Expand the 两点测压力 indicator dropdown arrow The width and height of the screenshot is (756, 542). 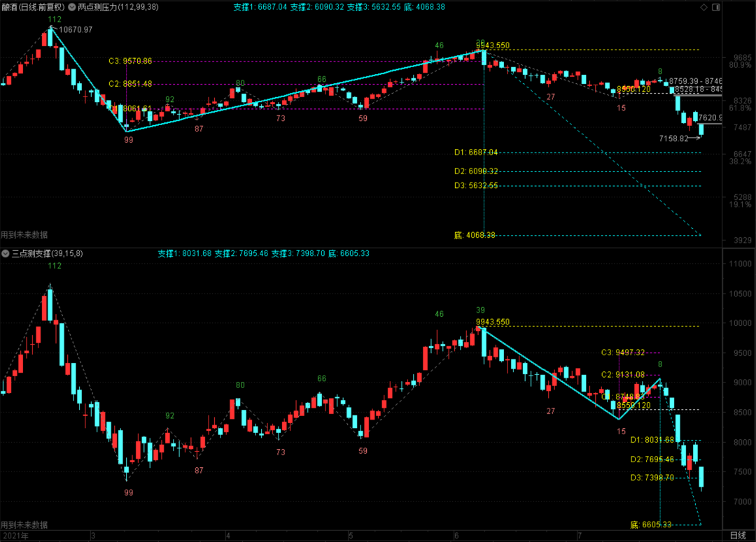72,7
